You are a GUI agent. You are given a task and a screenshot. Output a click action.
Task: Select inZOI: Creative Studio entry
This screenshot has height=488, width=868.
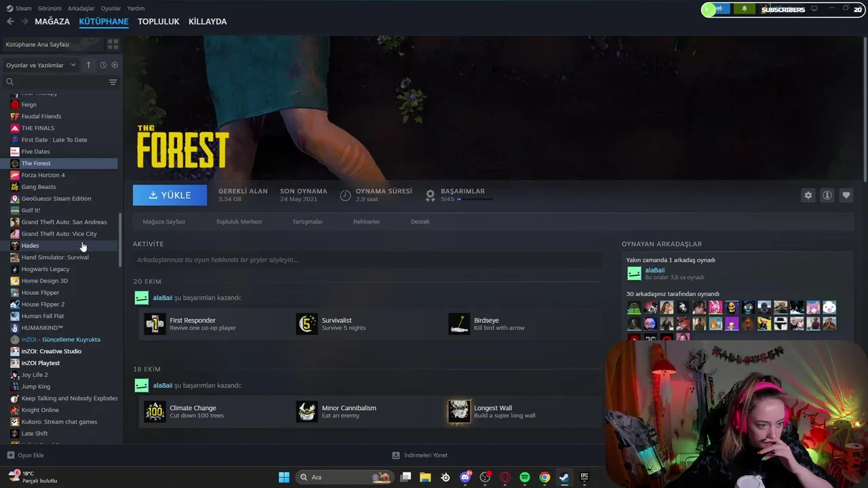(x=64, y=351)
